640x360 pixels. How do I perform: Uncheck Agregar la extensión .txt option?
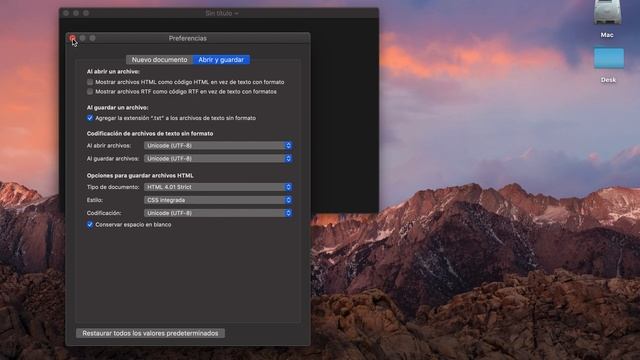tap(90, 118)
